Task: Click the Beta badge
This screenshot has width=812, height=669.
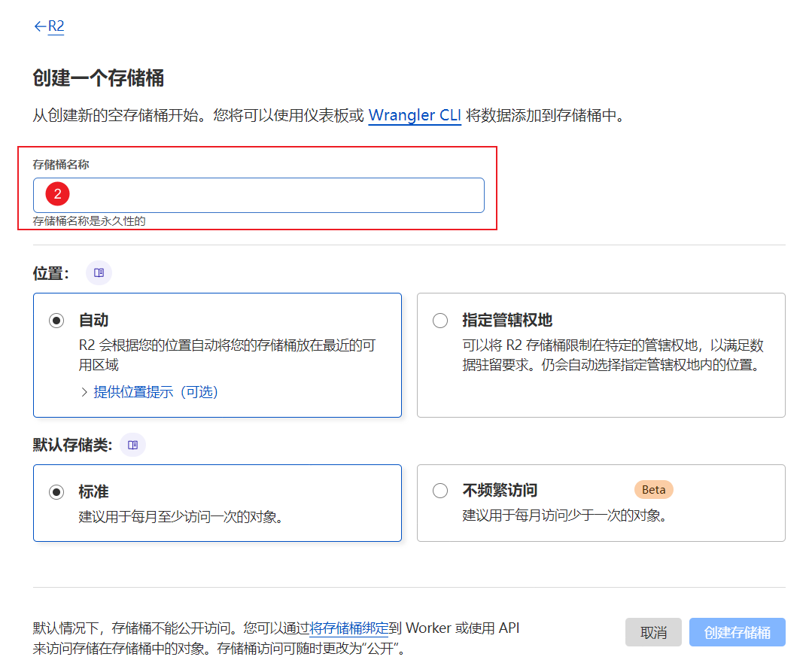Action: (653, 490)
